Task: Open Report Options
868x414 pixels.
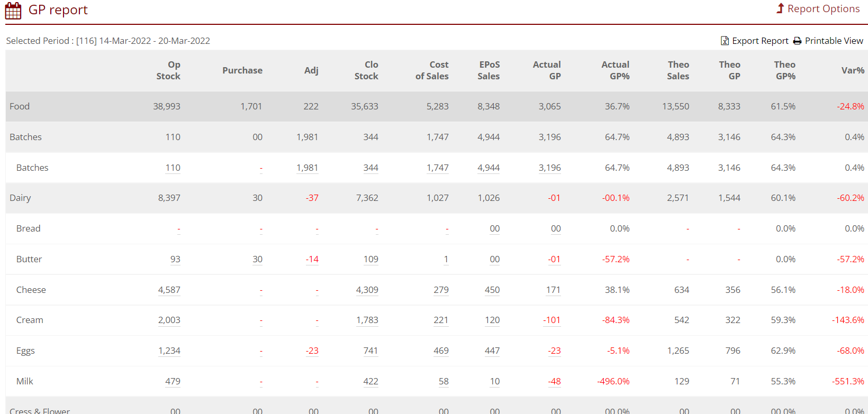Action: tap(823, 9)
